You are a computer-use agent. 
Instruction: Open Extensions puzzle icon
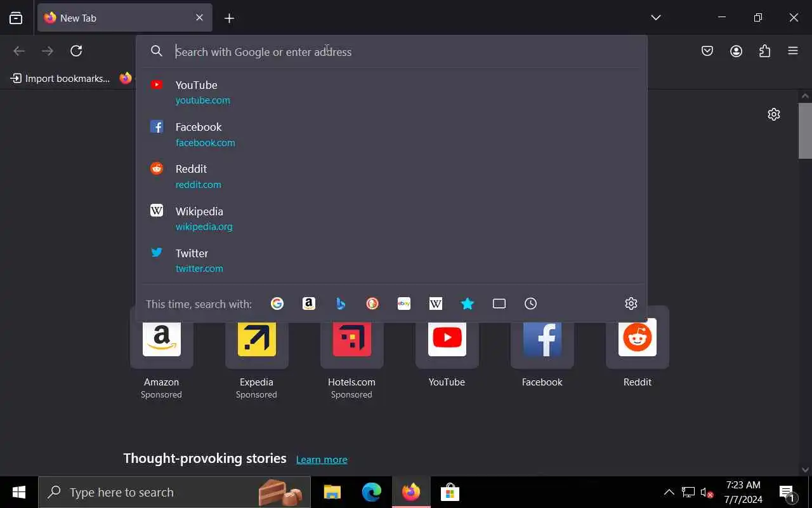coord(764,51)
